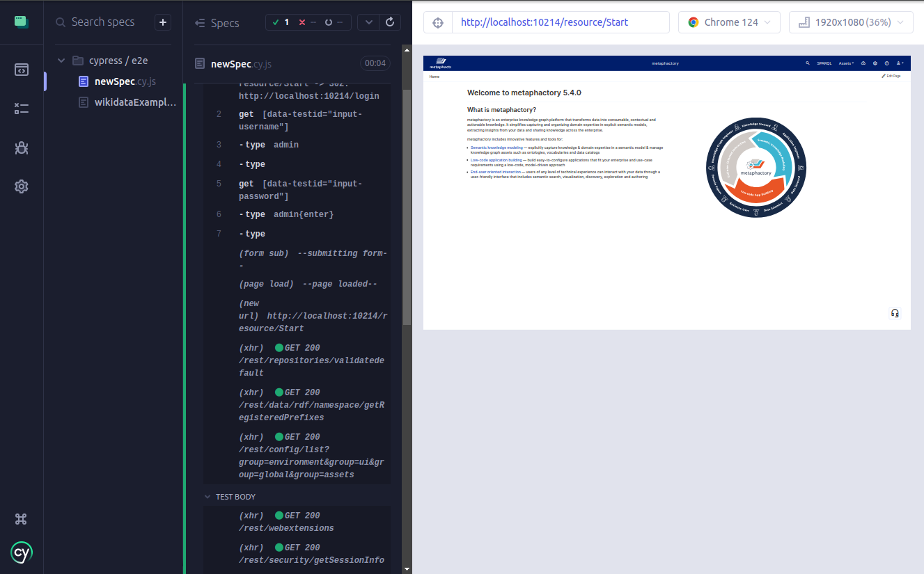Click the dashboard gauge icon in navbar

(x=863, y=63)
